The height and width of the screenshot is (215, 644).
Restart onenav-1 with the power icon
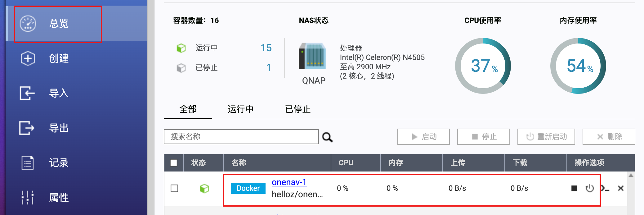pyautogui.click(x=590, y=188)
